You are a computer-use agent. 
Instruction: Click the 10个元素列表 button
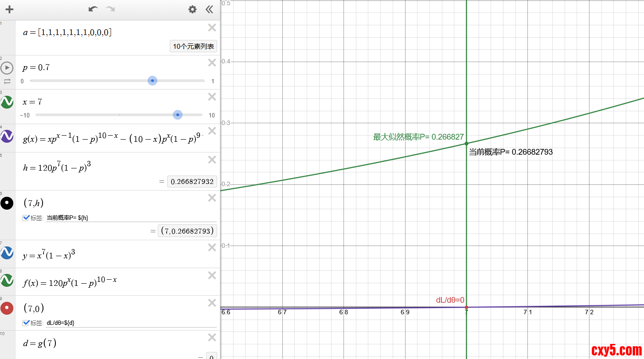[193, 46]
